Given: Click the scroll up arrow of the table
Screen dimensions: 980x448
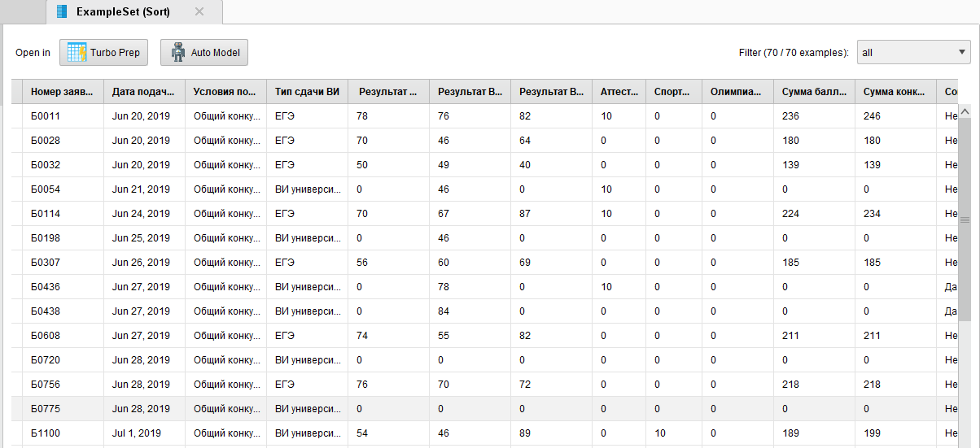Looking at the screenshot, I should [965, 111].
